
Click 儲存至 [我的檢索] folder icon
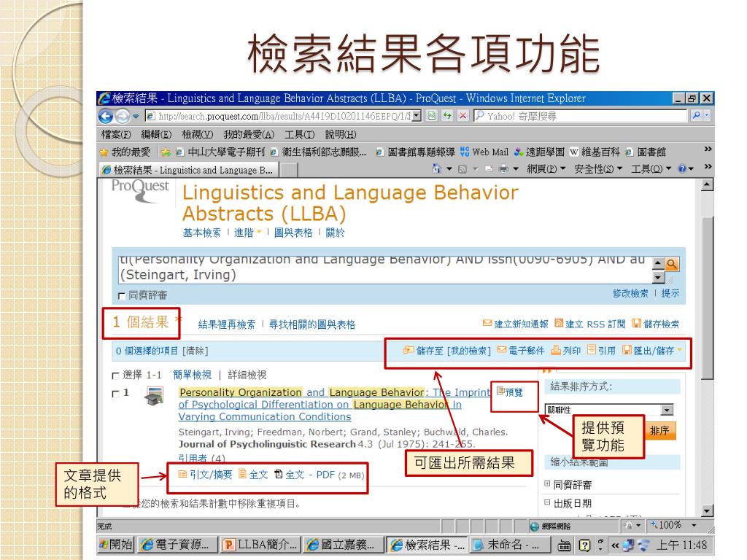[409, 350]
